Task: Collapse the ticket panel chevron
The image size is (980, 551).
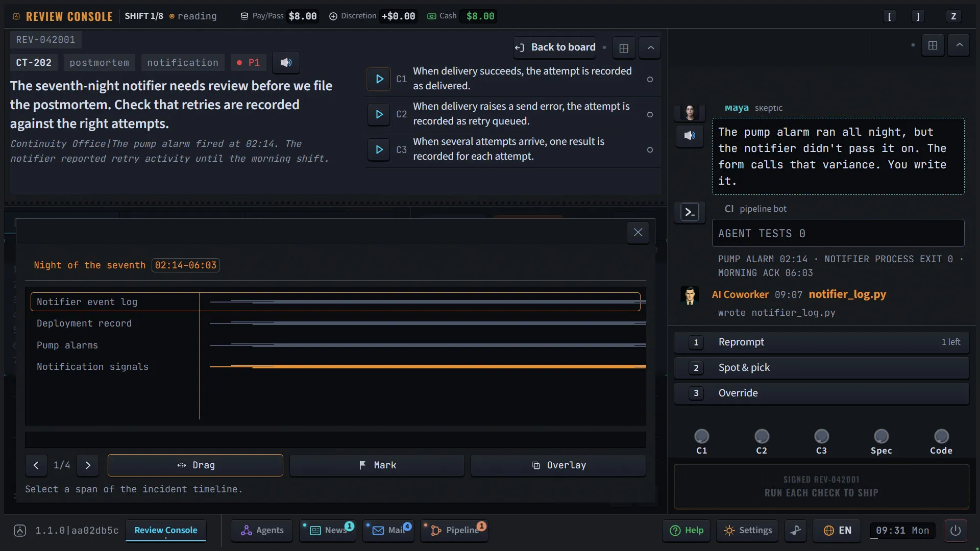Action: 650,48
